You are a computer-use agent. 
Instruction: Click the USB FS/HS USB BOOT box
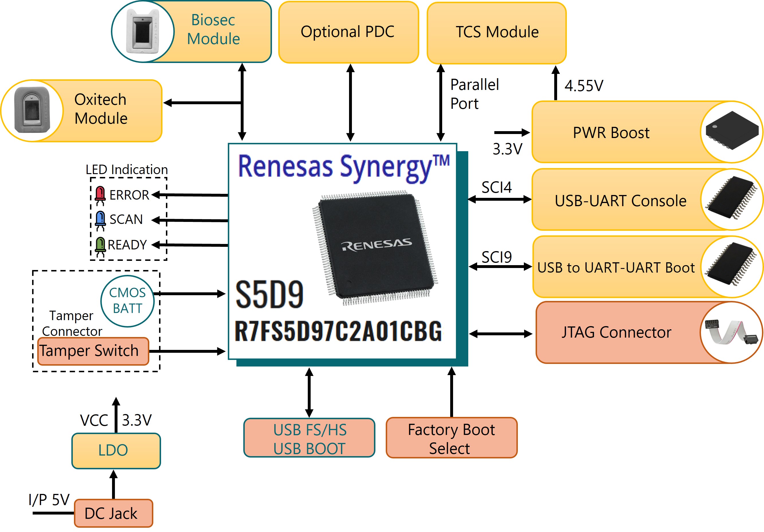pos(309,438)
